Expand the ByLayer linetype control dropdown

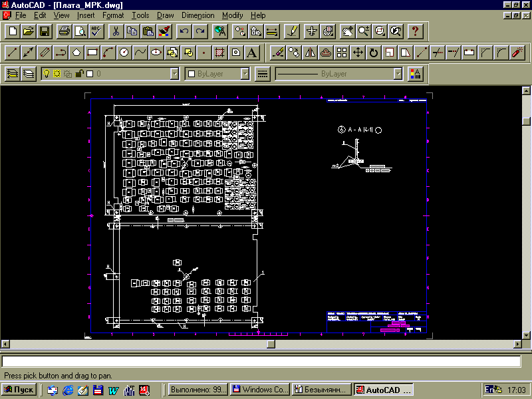pos(398,74)
